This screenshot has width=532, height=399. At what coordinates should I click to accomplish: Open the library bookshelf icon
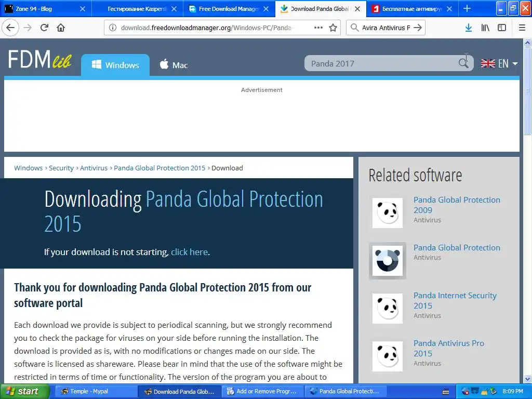point(485,28)
